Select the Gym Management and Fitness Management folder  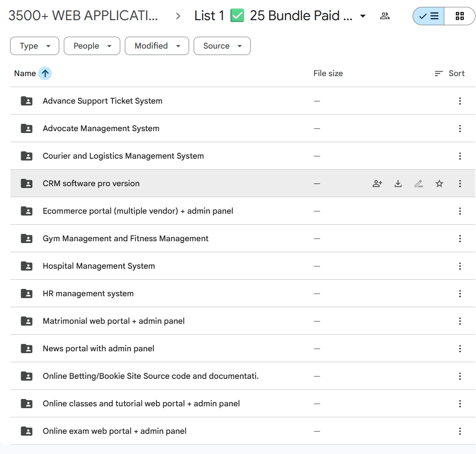(x=125, y=238)
